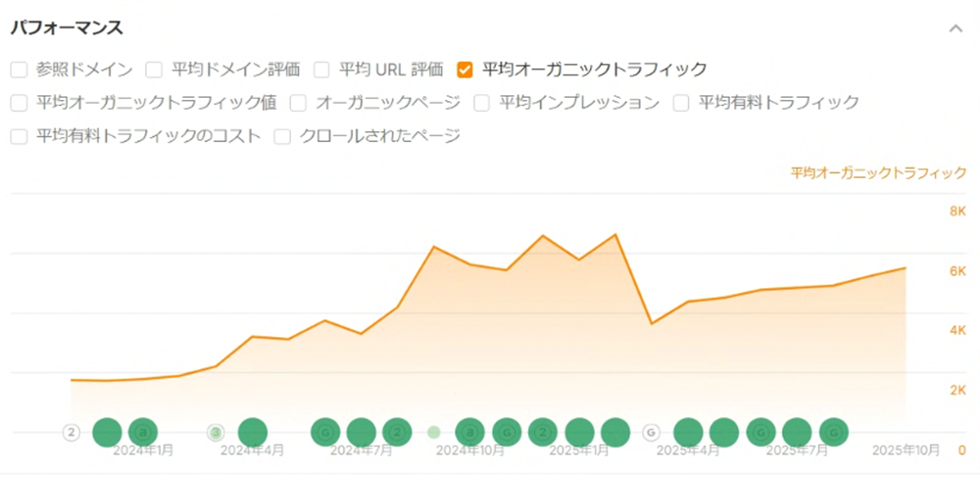The height and width of the screenshot is (478, 980).
Task: Click the small pale green dot marker
Action: tap(434, 431)
